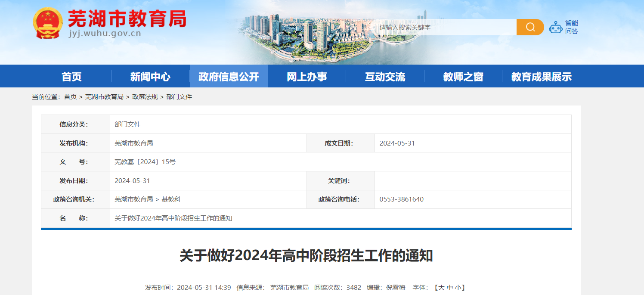The width and height of the screenshot is (644, 295).
Task: Open the 智能问答 robot assistant icon
Action: point(556,27)
